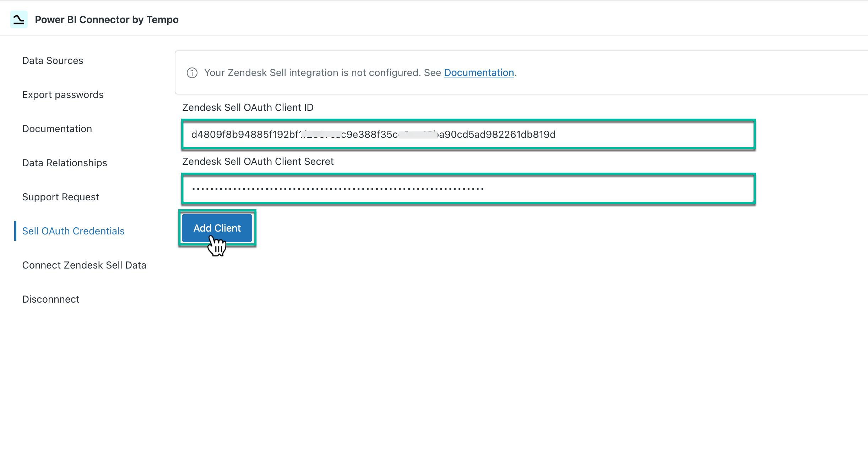Click Disconnnect in the sidebar

click(x=51, y=299)
